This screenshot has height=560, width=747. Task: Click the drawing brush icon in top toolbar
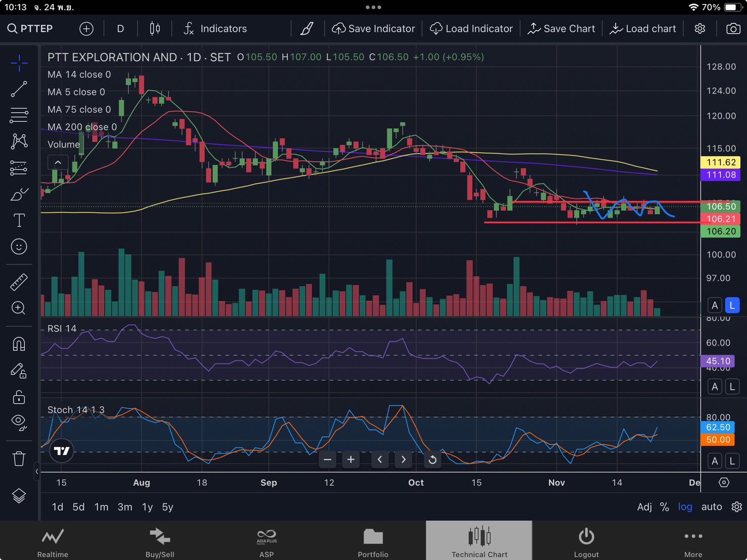307,29
